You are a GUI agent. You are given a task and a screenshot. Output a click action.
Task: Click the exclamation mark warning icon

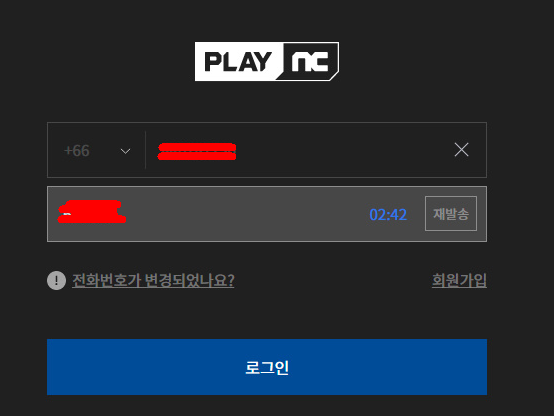(x=57, y=281)
